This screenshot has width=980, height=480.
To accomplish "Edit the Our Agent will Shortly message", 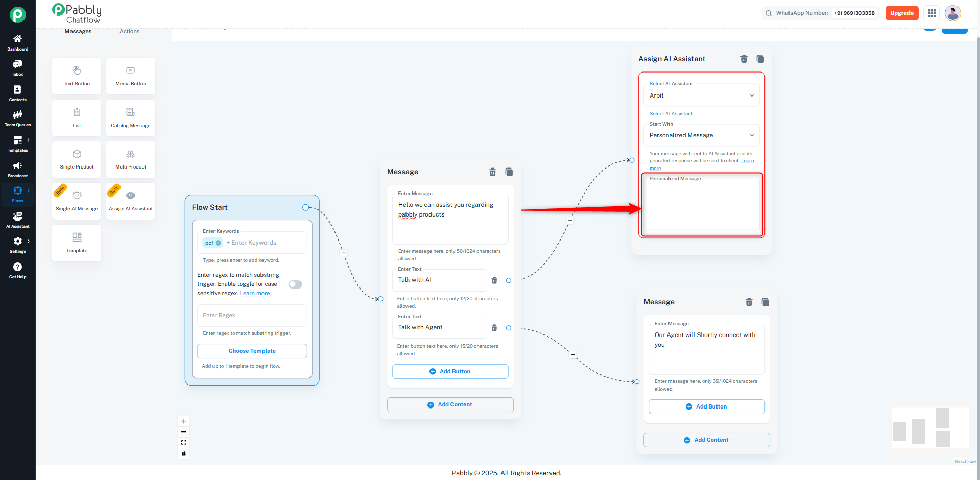I will (706, 349).
